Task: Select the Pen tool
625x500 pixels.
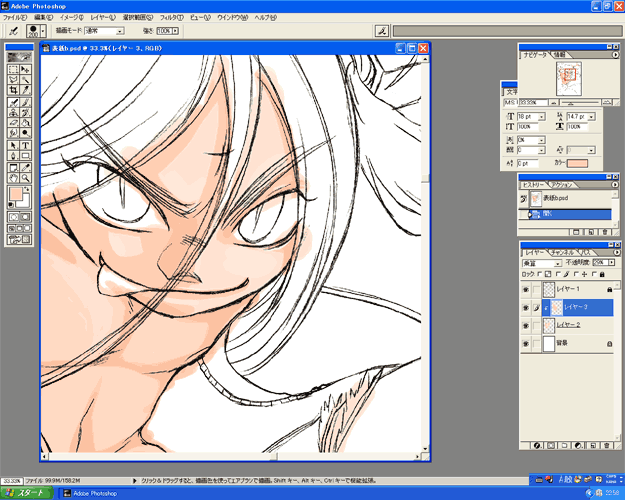Action: (x=13, y=156)
